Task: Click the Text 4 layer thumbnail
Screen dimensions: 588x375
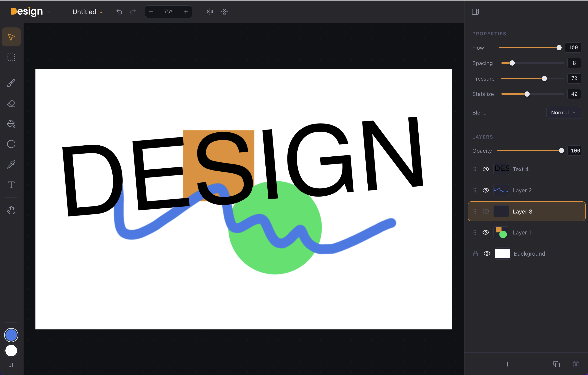Action: tap(501, 169)
